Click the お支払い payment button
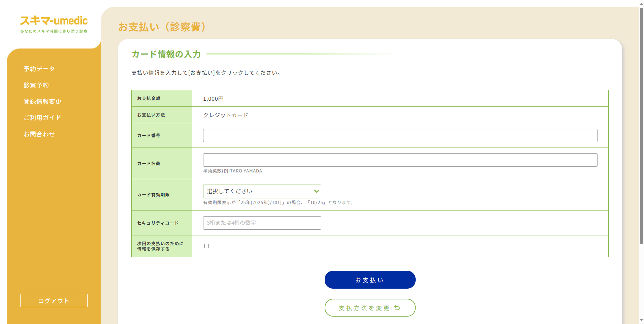Image resolution: width=644 pixels, height=324 pixels. (369, 280)
